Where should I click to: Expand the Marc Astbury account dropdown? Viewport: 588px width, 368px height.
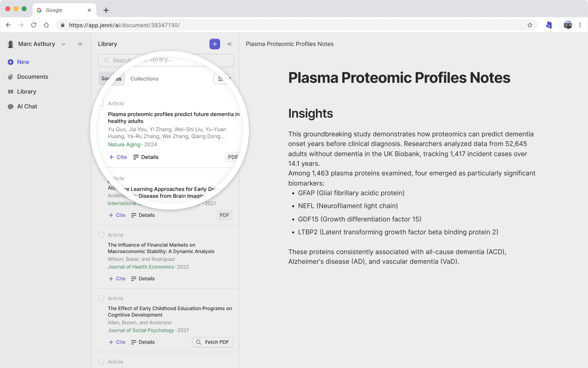click(63, 44)
